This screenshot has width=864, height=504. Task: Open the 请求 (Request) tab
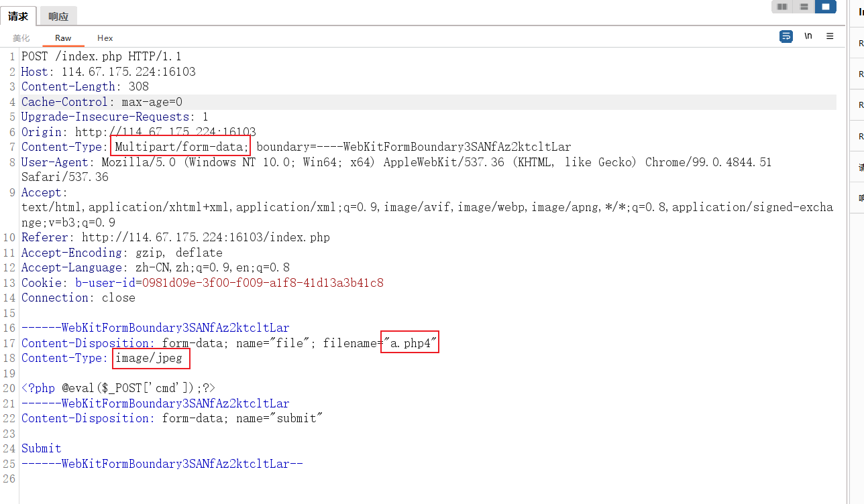18,16
